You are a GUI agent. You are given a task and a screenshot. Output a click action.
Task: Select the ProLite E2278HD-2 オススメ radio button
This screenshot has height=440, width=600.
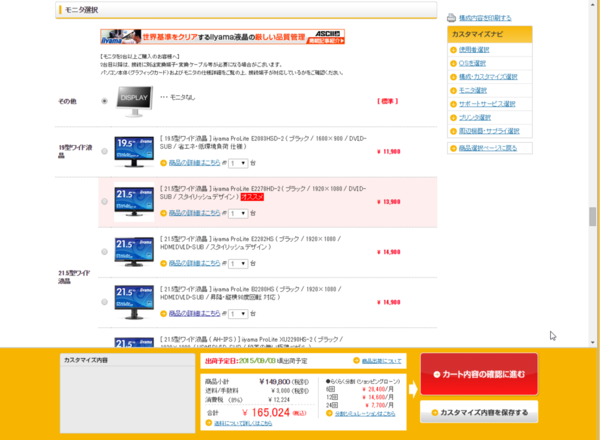(104, 202)
